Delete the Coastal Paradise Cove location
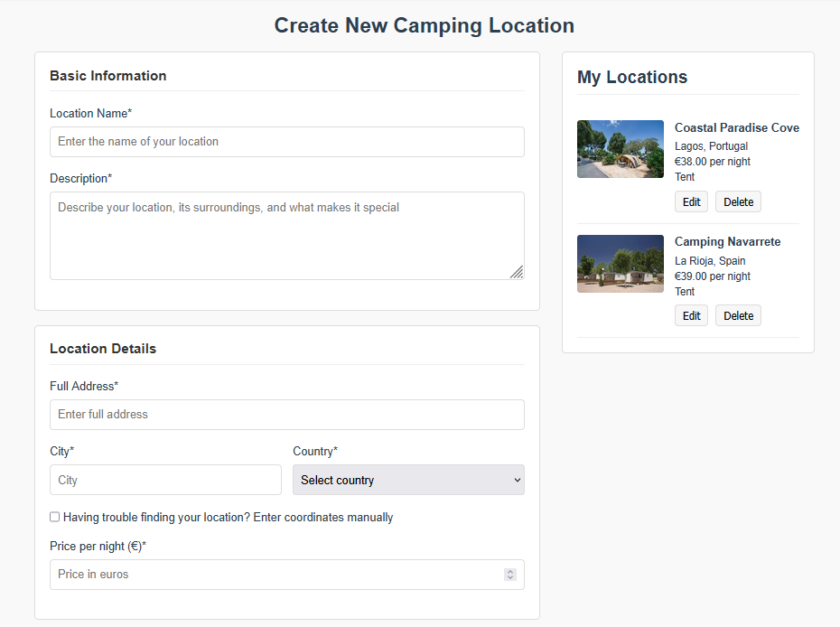 (x=738, y=201)
